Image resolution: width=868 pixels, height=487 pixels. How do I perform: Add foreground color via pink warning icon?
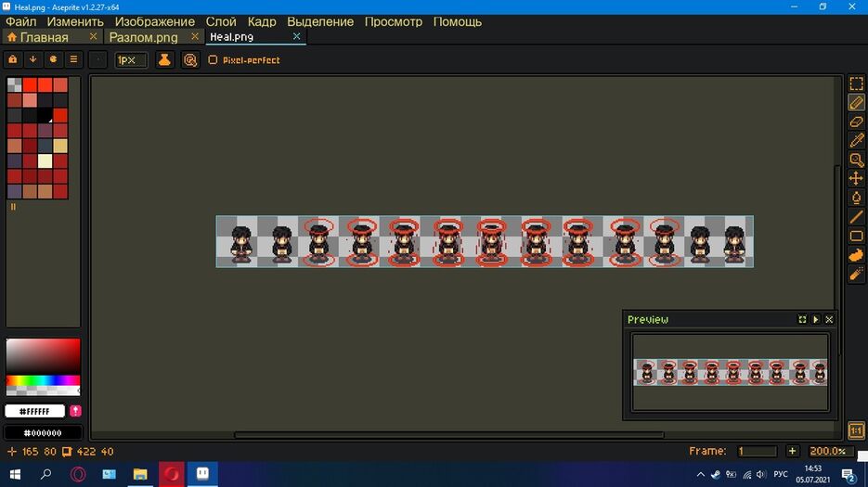(x=75, y=411)
